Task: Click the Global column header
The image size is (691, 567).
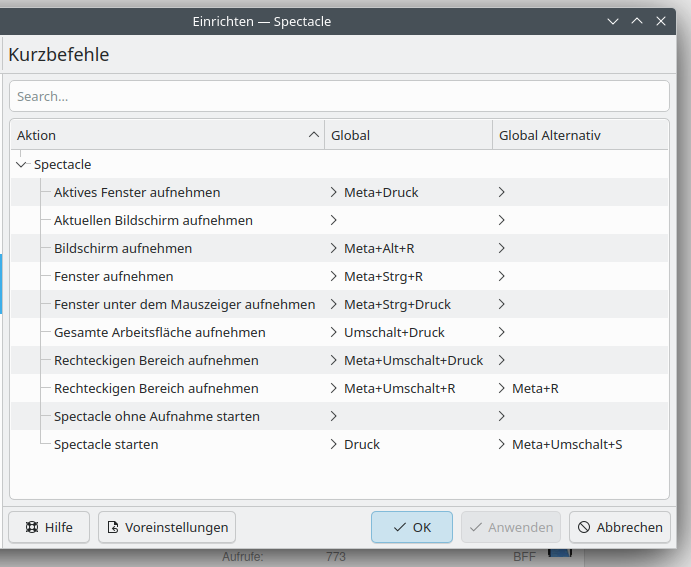Action: 409,135
